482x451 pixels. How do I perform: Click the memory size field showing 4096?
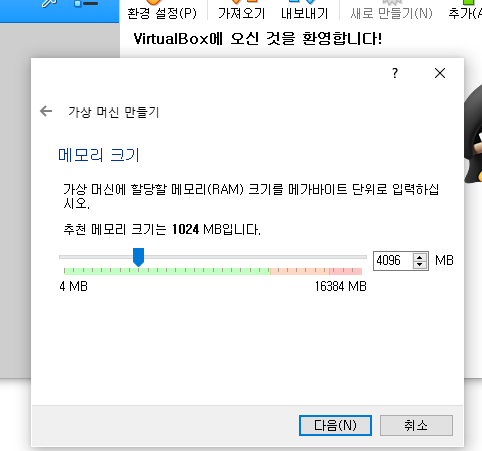393,260
